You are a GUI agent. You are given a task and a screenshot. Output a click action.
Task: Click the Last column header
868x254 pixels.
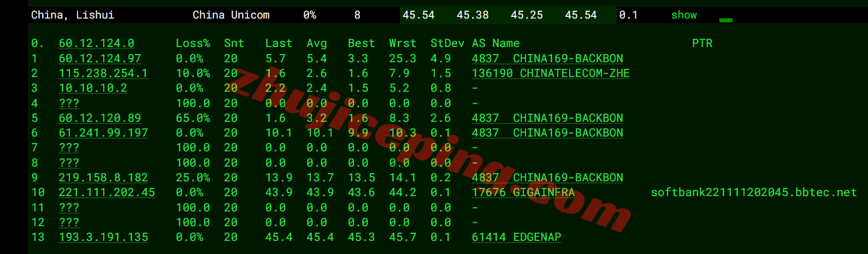tap(279, 43)
